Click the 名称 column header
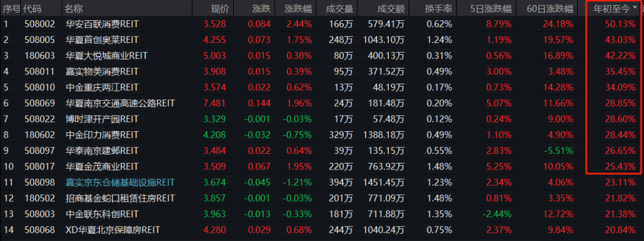644x241 pixels. (x=74, y=9)
